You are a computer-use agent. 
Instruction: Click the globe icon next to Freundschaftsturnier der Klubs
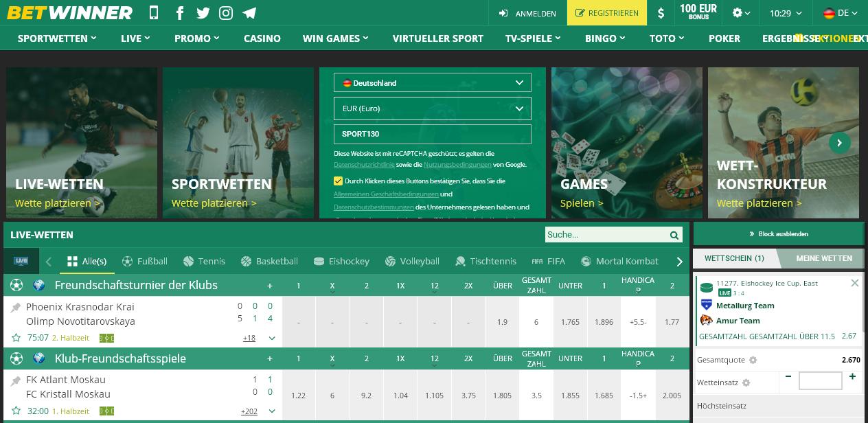(39, 285)
